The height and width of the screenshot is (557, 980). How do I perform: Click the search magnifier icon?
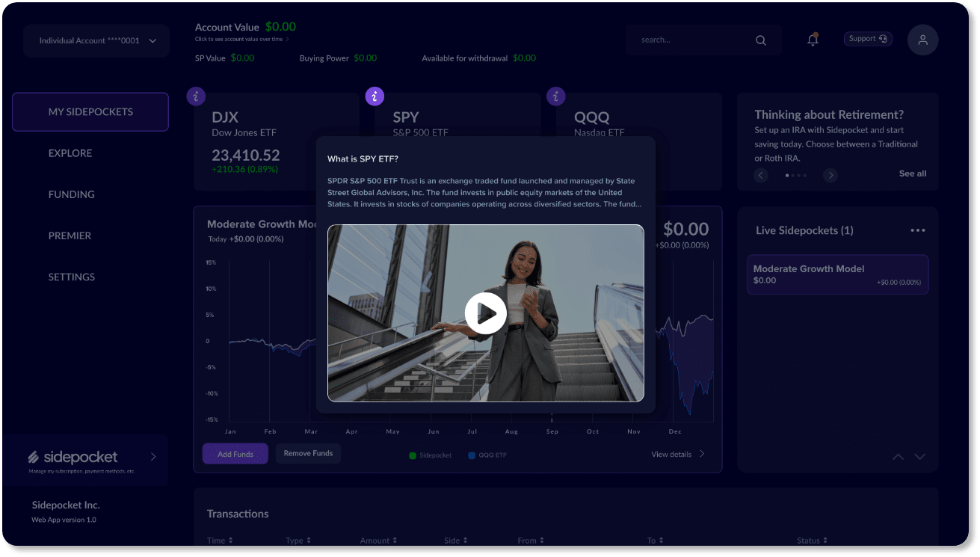point(760,40)
